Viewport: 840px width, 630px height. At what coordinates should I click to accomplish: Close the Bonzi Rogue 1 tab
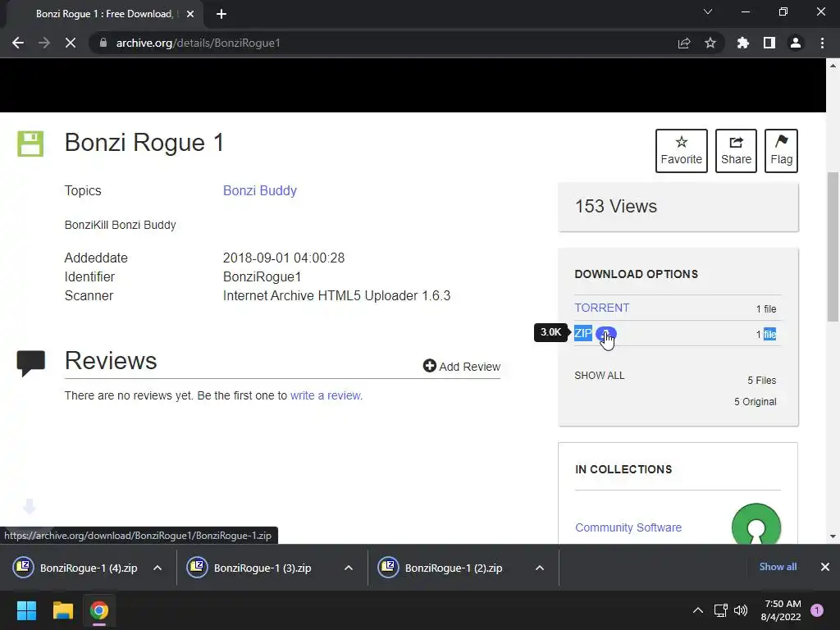190,14
